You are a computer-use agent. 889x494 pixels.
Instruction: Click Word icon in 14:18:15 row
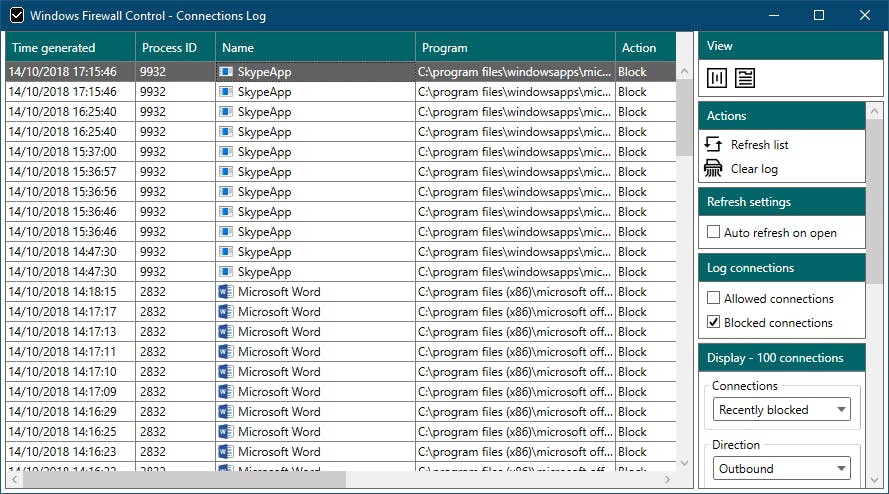pyautogui.click(x=226, y=292)
